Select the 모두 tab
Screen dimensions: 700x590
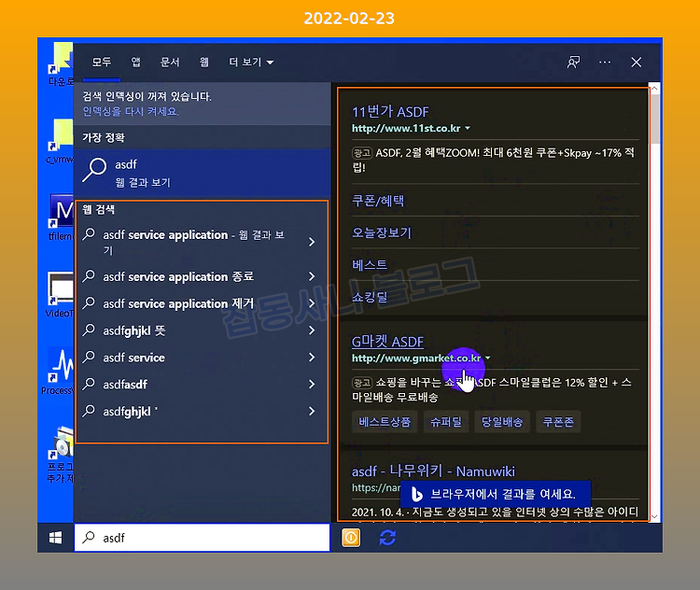click(102, 63)
